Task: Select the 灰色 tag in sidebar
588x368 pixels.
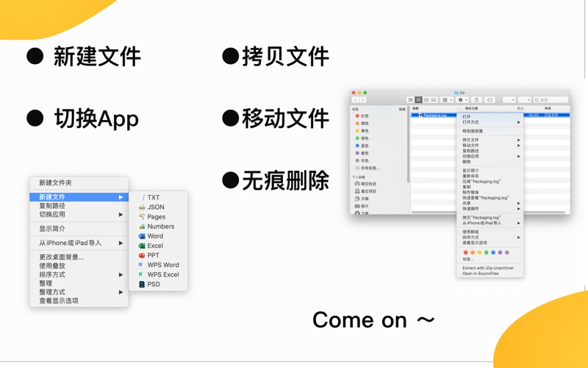Action: pos(362,160)
